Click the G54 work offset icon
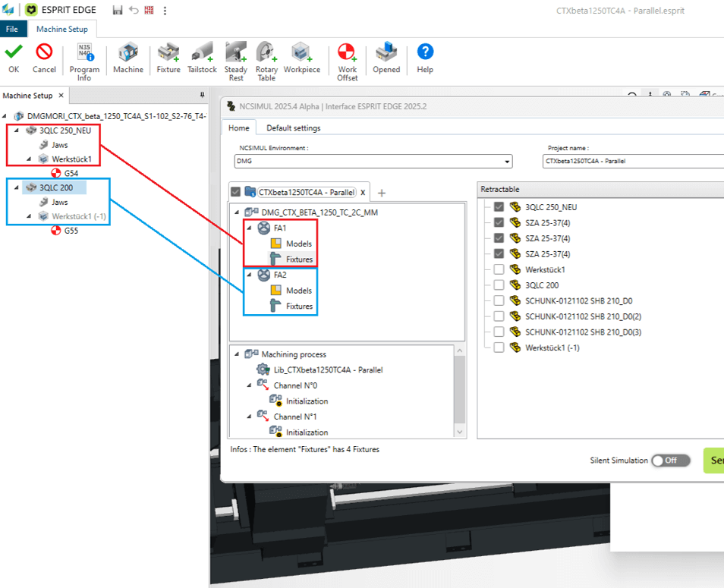The width and height of the screenshot is (724, 588). click(56, 173)
